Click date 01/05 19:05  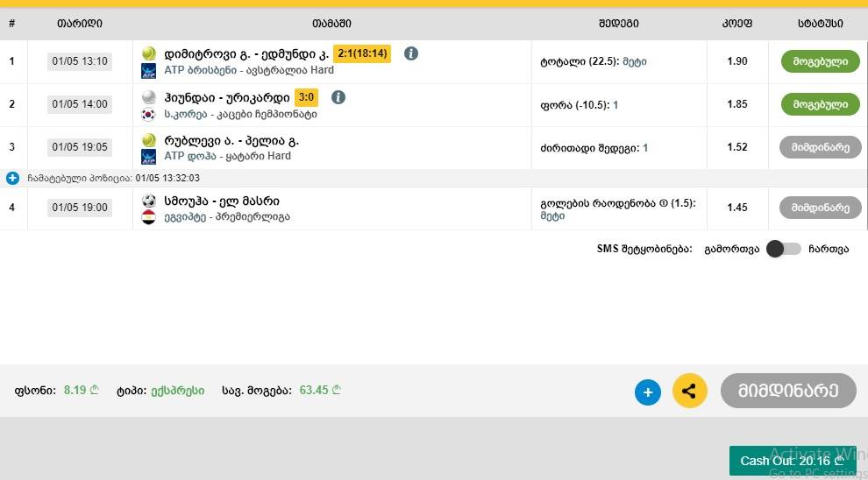(x=80, y=147)
